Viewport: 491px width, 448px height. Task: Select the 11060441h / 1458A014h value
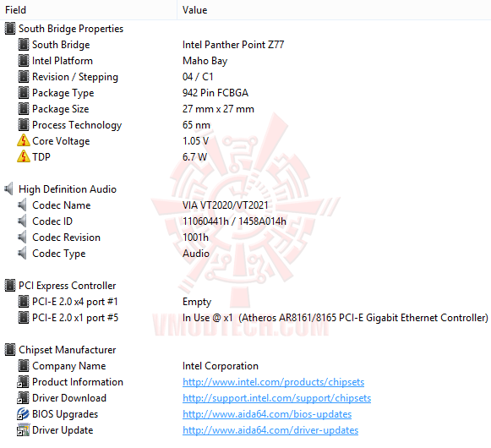coord(234,221)
